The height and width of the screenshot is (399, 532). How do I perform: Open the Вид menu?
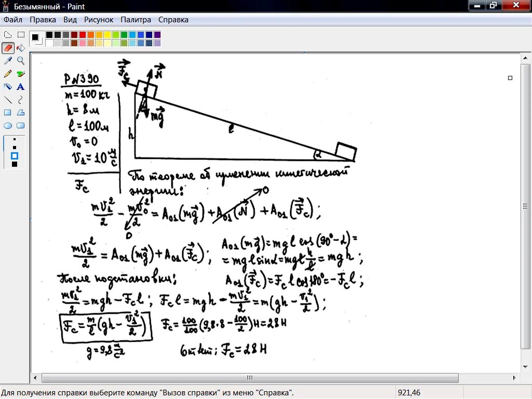(70, 20)
